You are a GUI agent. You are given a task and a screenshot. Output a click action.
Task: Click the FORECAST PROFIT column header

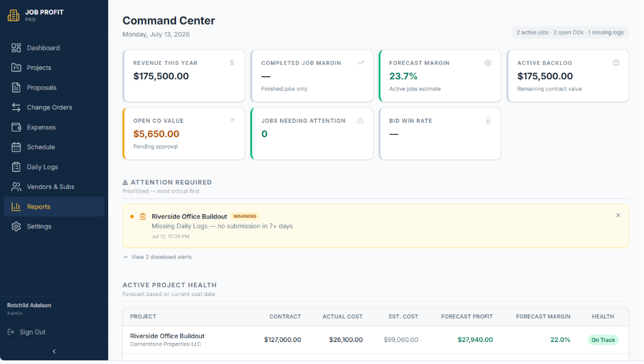(467, 317)
